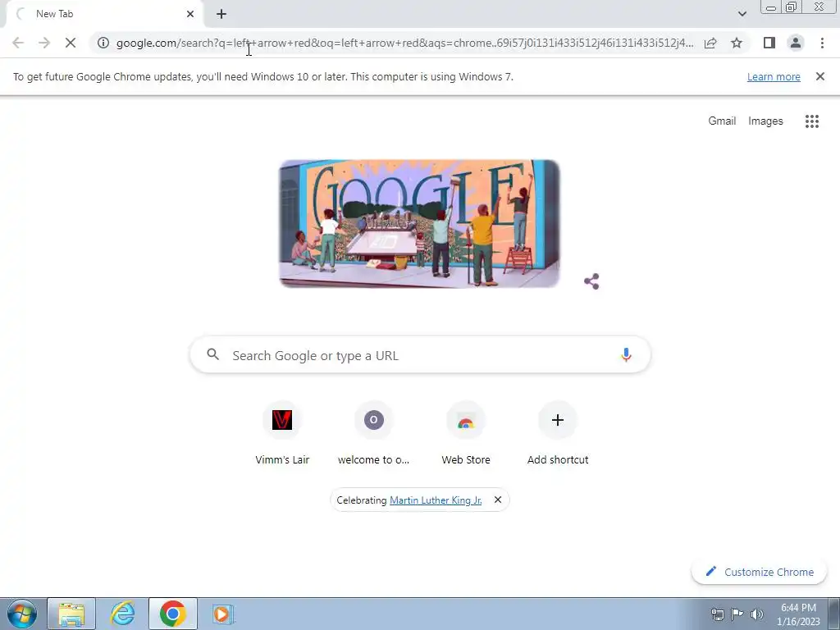
Task: Open Google apps grid
Action: click(811, 121)
